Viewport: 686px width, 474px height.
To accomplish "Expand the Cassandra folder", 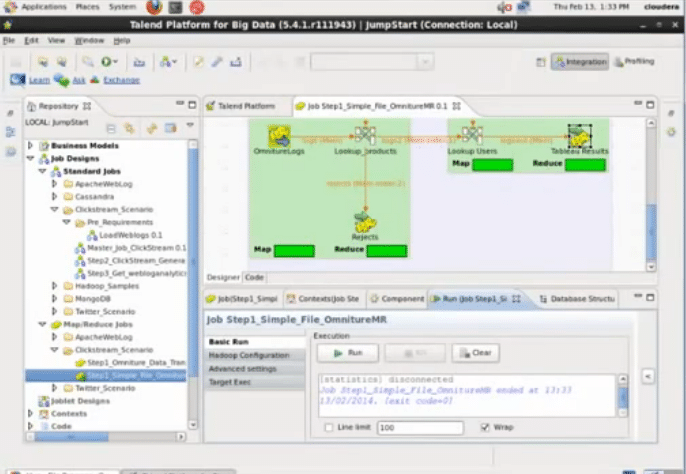I will coord(54,197).
